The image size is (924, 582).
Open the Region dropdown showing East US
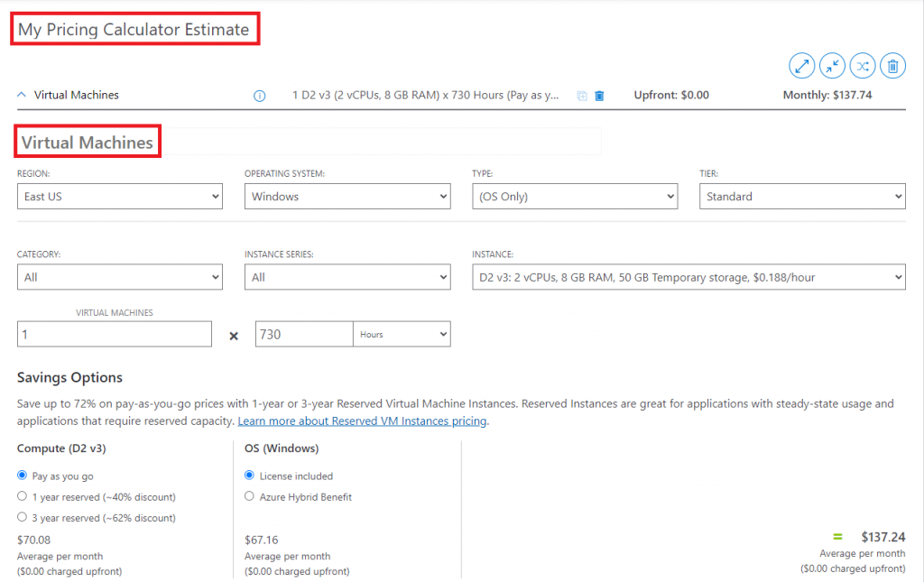(120, 196)
